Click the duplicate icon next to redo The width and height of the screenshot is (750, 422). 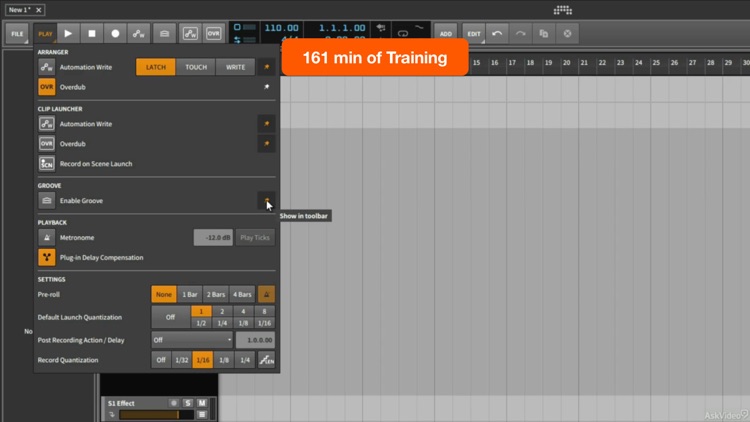(544, 33)
